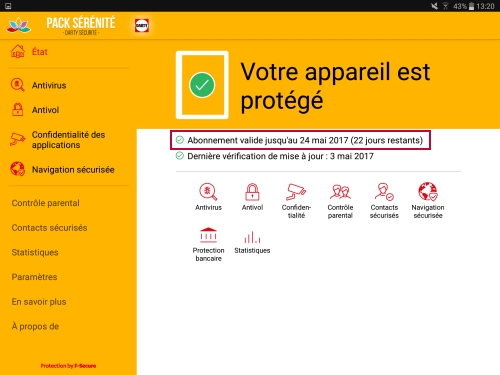
Task: Click the Dernière vérification de mise à jour line
Action: point(275,156)
